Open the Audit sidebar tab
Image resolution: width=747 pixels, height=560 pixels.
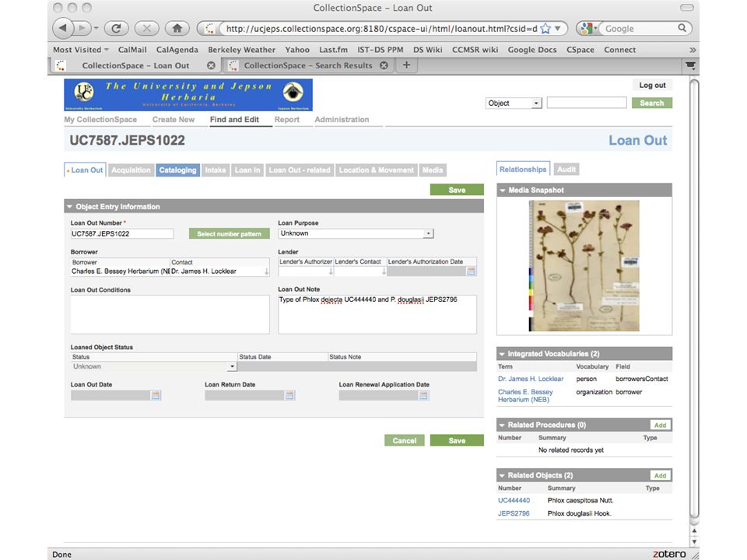coord(566,169)
